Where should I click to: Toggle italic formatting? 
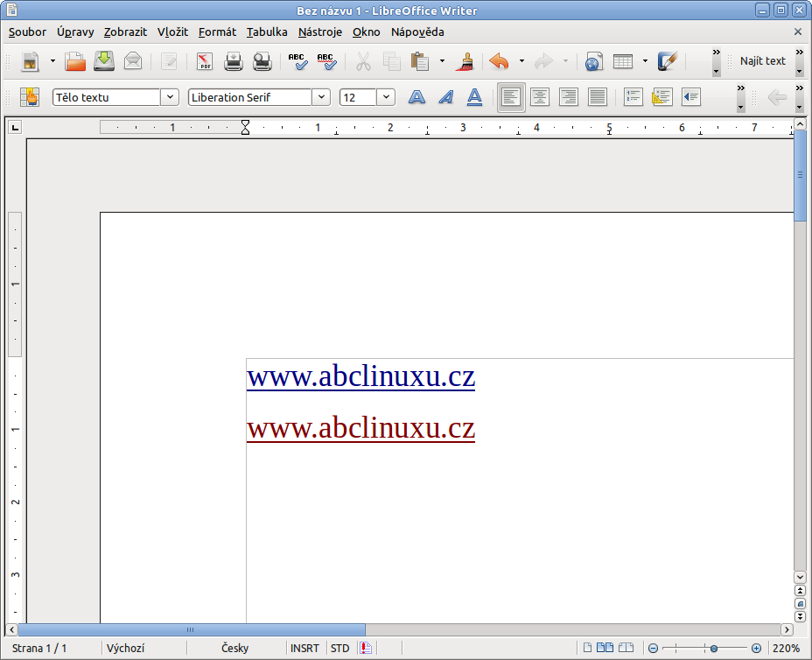click(x=446, y=97)
